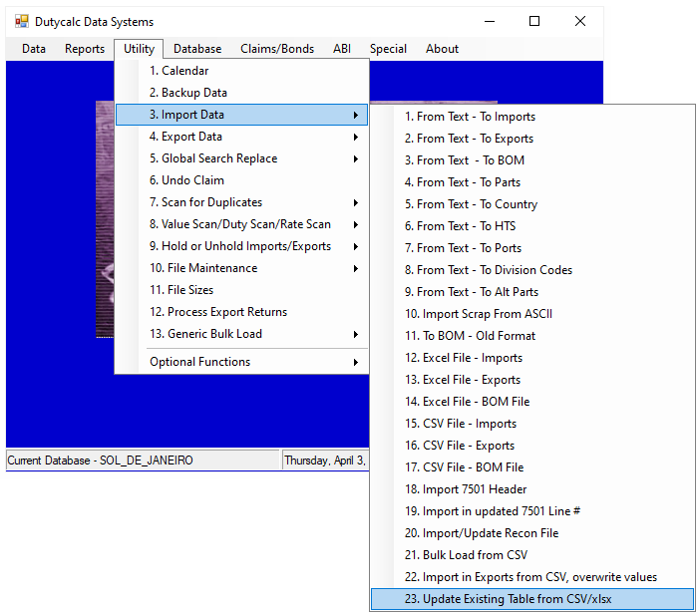Image resolution: width=699 pixels, height=616 pixels.
Task: Select 14. Excel File - BOM File
Action: tap(532, 401)
